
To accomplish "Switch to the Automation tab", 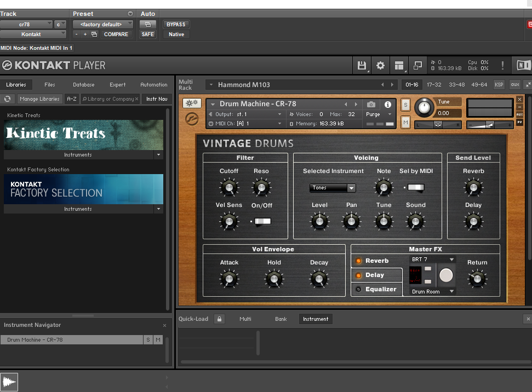I will 154,85.
